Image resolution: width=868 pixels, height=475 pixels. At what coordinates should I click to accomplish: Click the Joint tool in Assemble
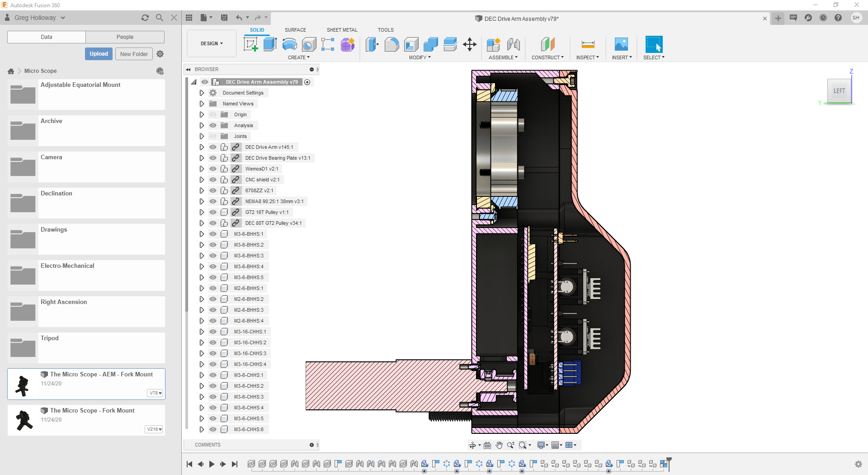(513, 44)
